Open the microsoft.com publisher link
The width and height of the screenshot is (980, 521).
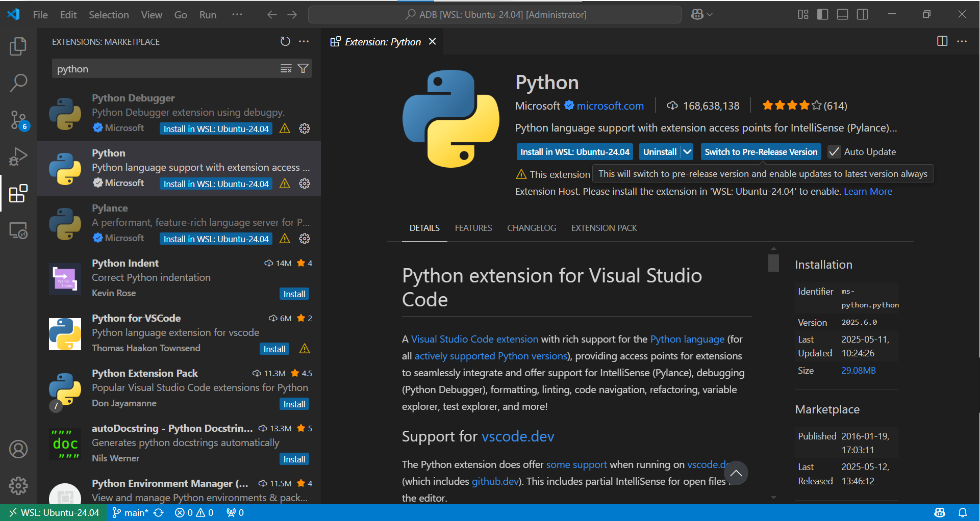pos(610,106)
